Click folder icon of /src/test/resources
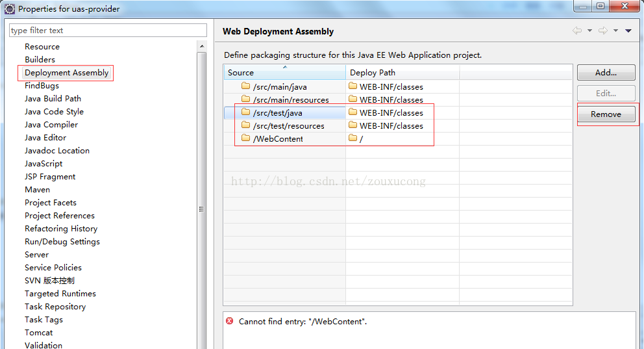Viewport: 644px width, 349px height. pyautogui.click(x=245, y=125)
